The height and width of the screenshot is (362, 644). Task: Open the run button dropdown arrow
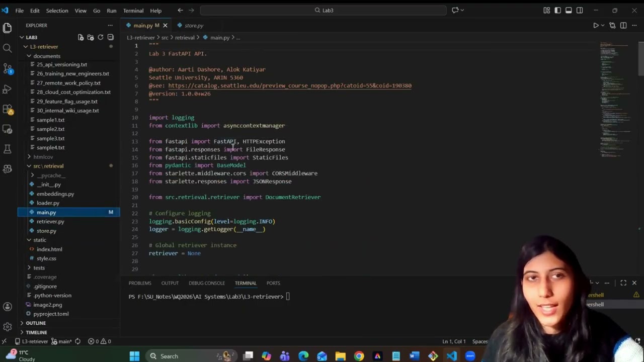[x=603, y=25]
